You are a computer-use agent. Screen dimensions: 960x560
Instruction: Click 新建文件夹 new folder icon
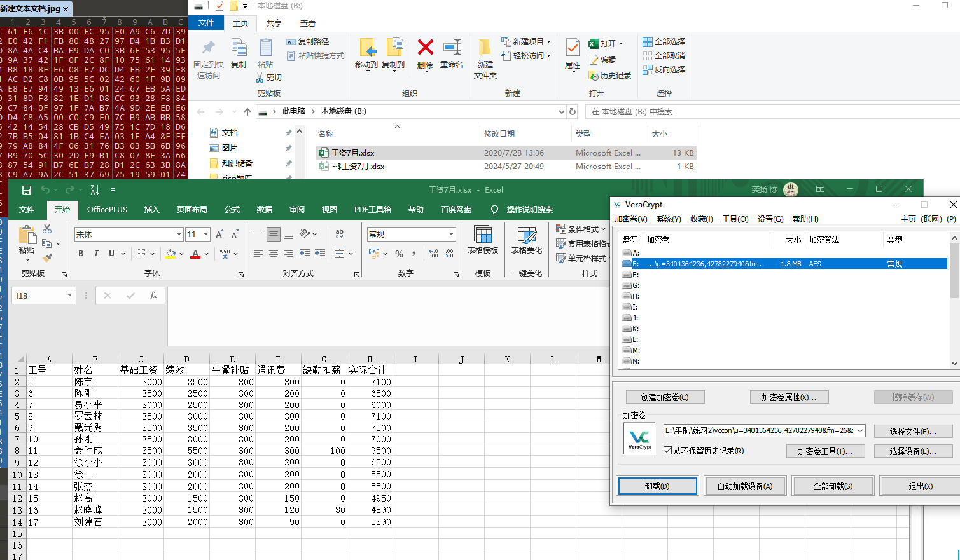(x=485, y=58)
